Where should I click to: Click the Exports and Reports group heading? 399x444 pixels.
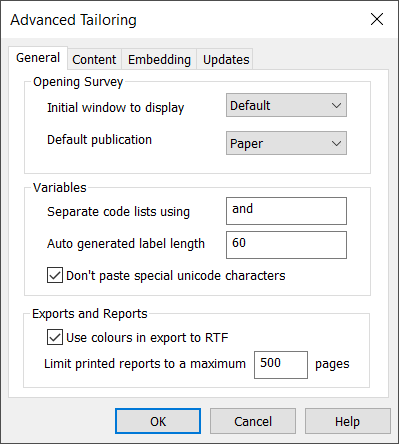click(x=90, y=314)
